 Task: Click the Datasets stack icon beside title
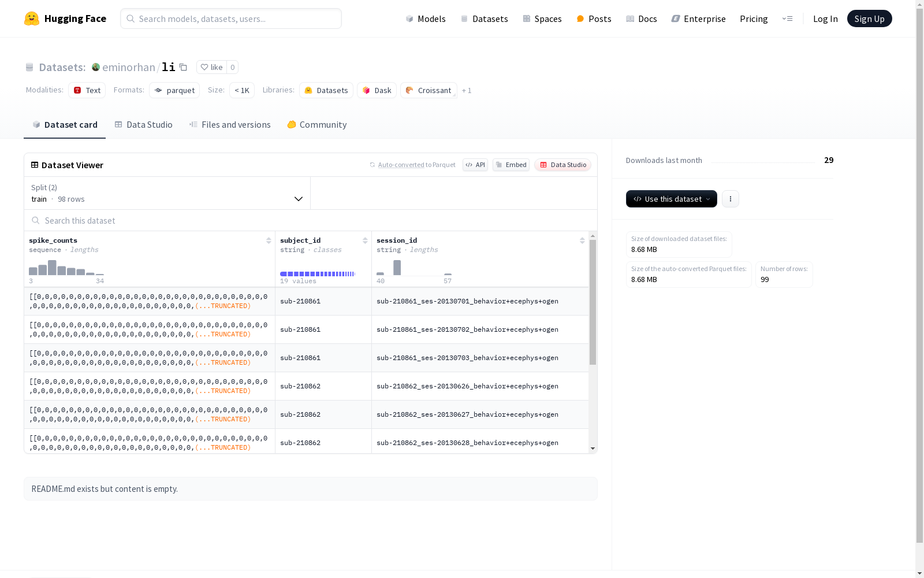pos(29,67)
